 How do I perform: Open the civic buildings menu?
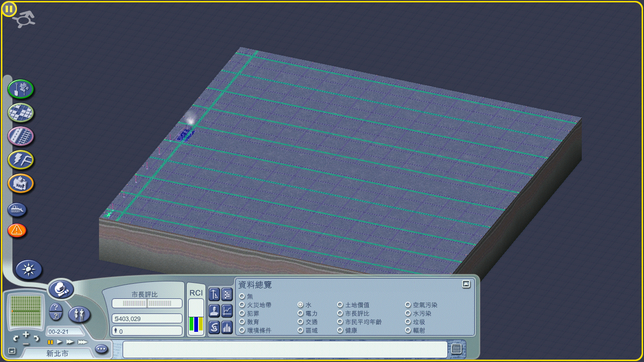click(x=21, y=183)
